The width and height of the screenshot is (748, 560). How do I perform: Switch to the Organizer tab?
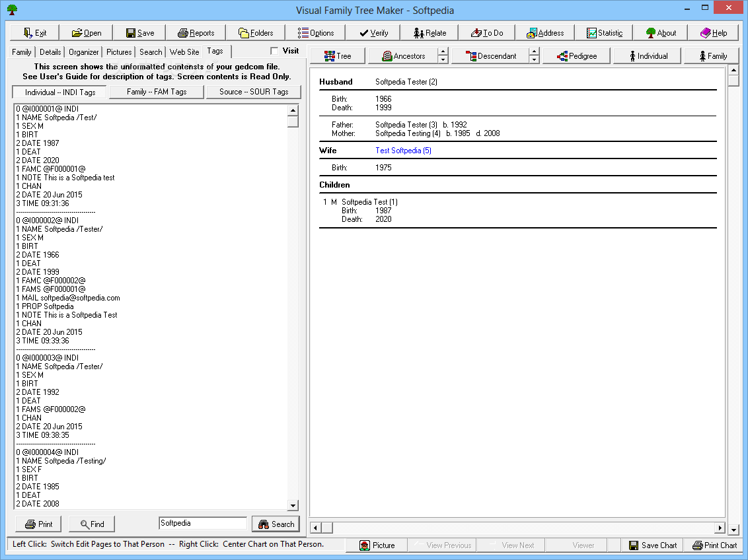click(83, 52)
